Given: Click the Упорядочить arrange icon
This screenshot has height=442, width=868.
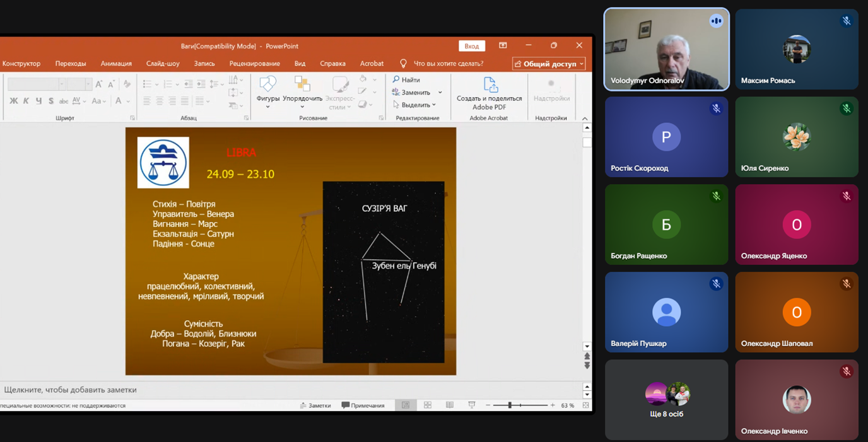Looking at the screenshot, I should tap(302, 84).
